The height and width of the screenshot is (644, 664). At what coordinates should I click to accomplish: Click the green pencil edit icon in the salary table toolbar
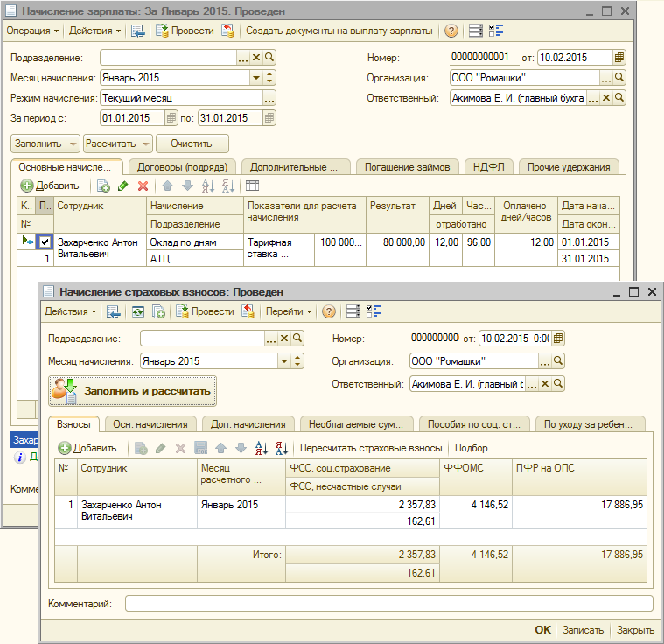[x=123, y=185]
